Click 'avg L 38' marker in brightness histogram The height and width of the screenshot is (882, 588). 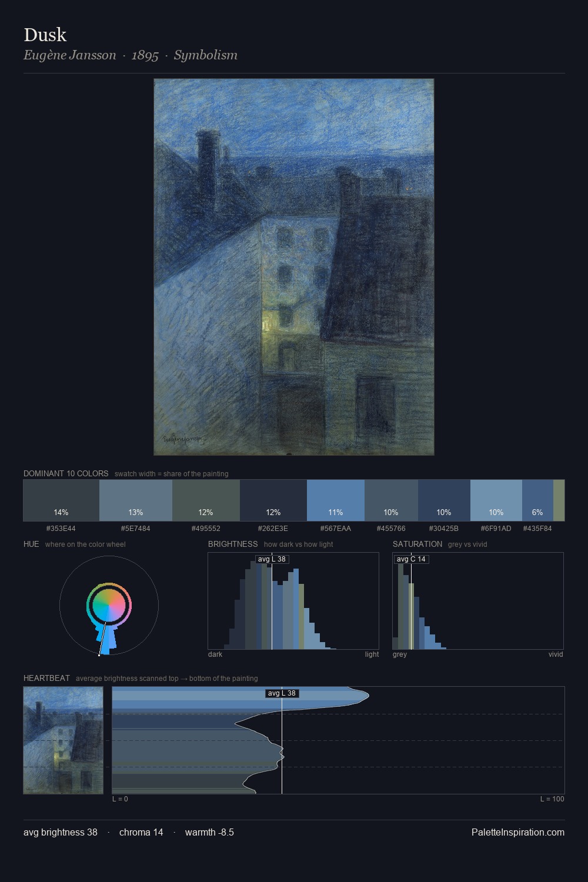click(x=272, y=559)
